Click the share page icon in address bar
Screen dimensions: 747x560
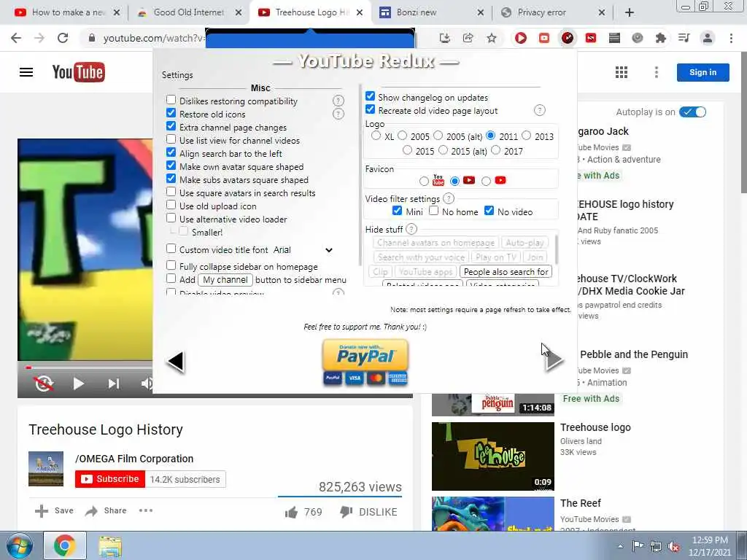pyautogui.click(x=468, y=38)
